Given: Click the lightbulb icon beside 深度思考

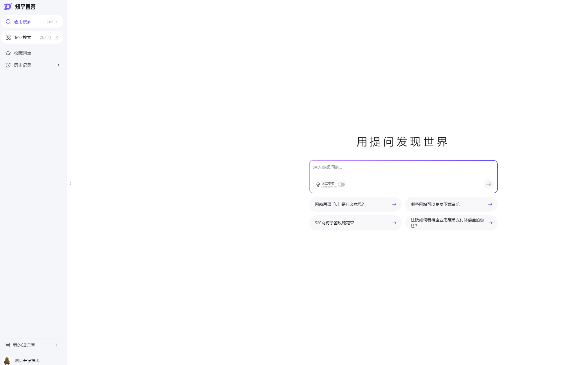Looking at the screenshot, I should click(x=318, y=185).
